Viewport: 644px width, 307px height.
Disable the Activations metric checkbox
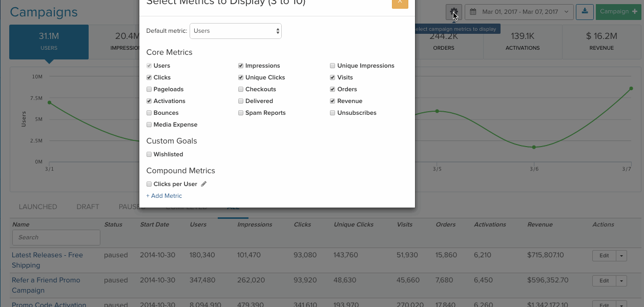point(149,101)
